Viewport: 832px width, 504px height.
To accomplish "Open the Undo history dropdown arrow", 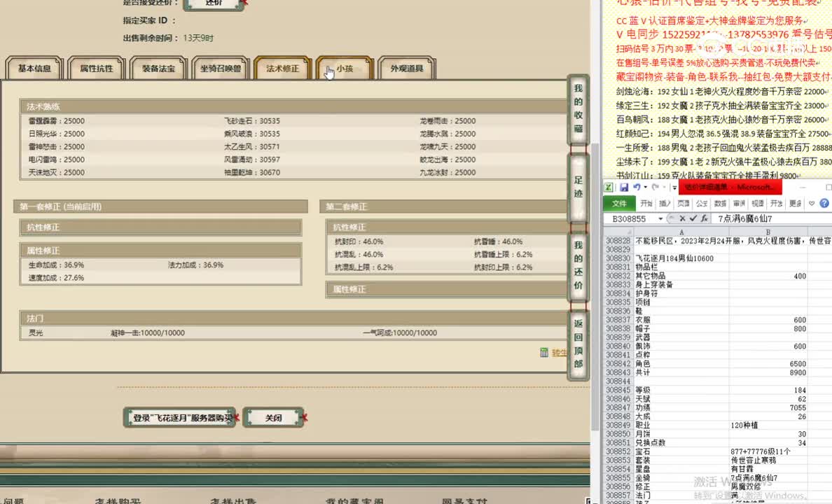I will (x=646, y=187).
